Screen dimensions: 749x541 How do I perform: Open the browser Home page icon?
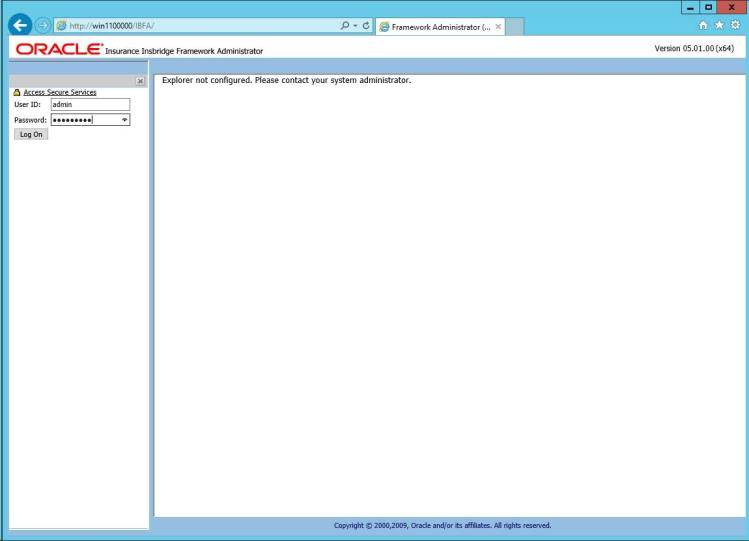coord(703,25)
